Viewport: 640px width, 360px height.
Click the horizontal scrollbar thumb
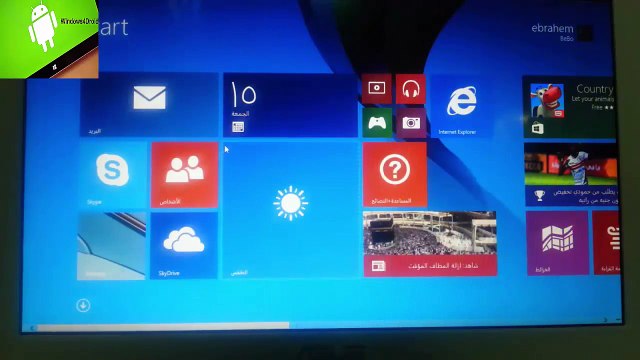pyautogui.click(x=163, y=326)
